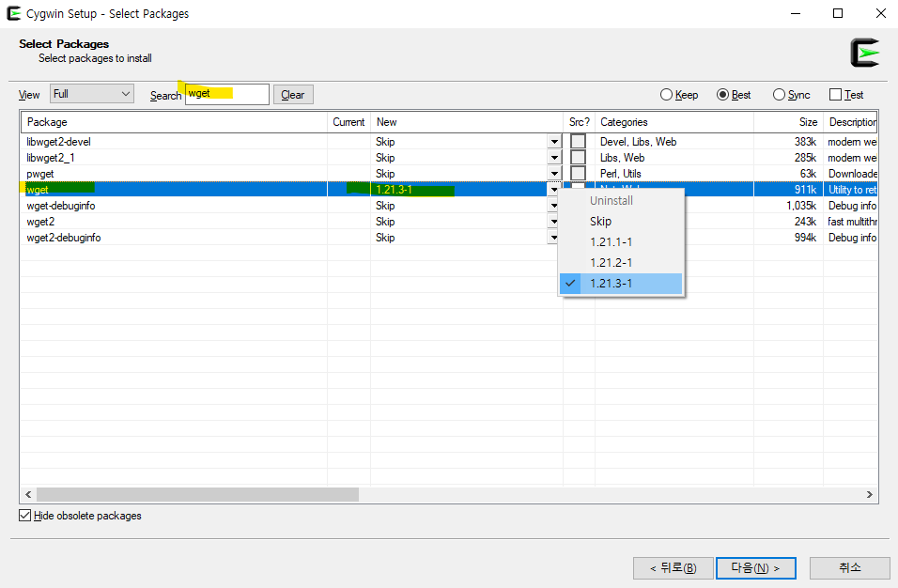
Task: Open the View dropdown showing Full
Action: point(92,94)
